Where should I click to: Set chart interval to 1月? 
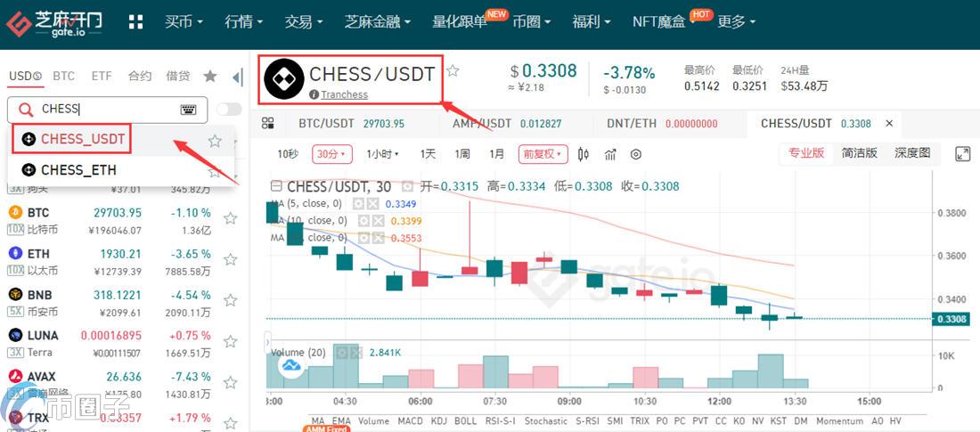pyautogui.click(x=497, y=154)
